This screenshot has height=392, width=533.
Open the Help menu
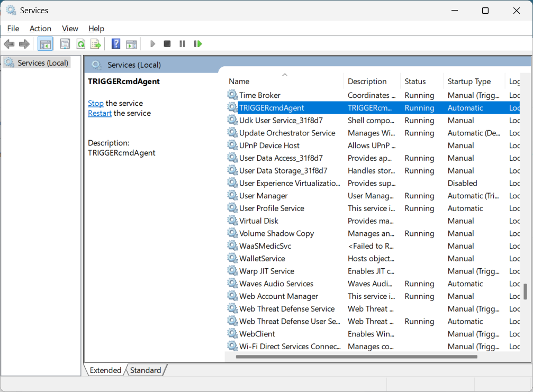click(x=96, y=29)
